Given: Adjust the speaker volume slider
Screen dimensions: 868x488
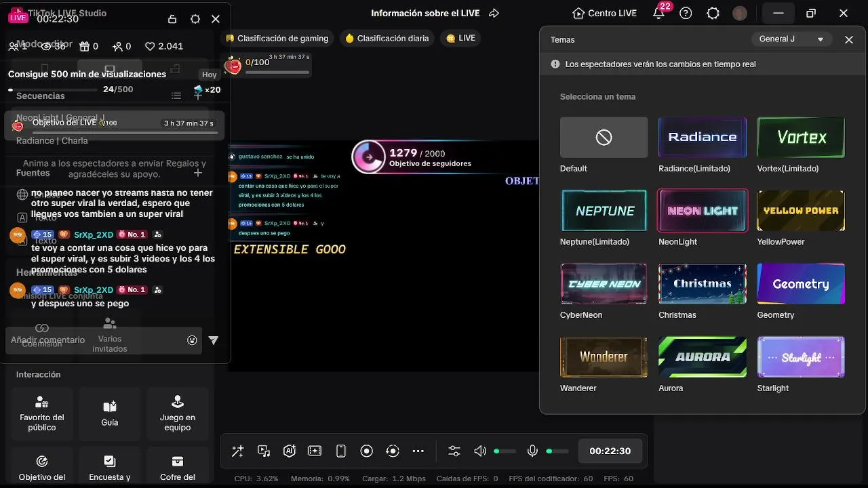Looking at the screenshot, I should click(505, 451).
